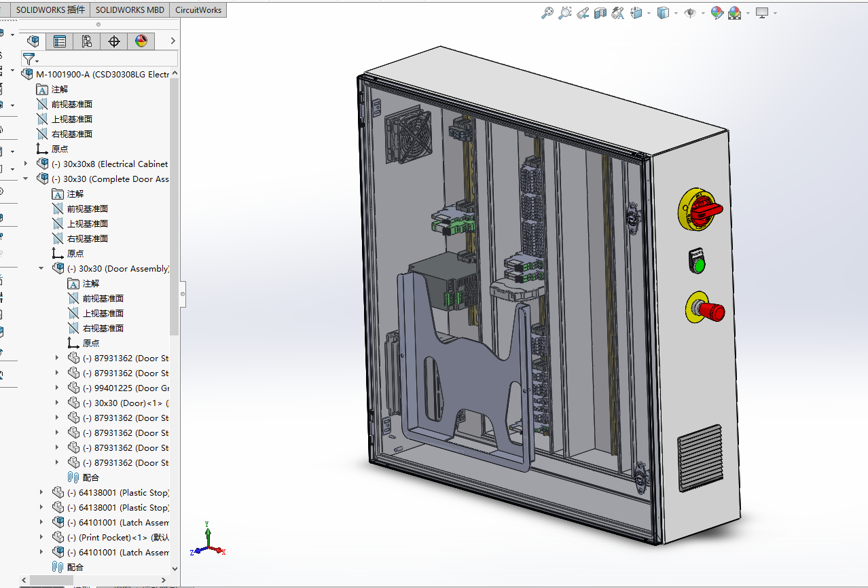Collapse the 30x30 (Door Assembly) node
Viewport: 868px width, 588px height.
[x=42, y=268]
